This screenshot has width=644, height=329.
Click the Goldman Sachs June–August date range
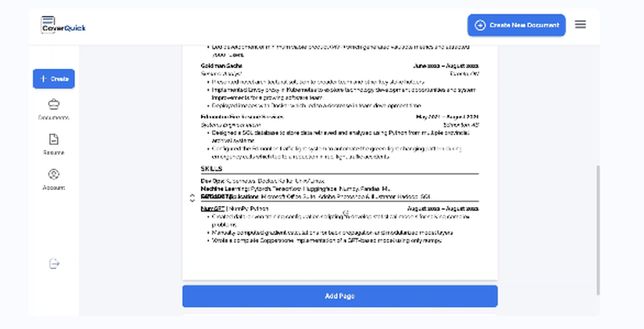[x=446, y=66]
